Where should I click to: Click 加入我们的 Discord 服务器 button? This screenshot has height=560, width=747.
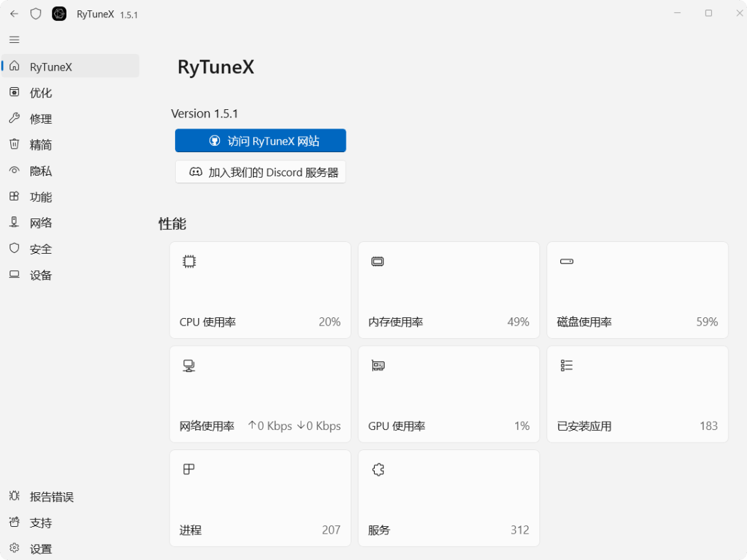click(260, 172)
